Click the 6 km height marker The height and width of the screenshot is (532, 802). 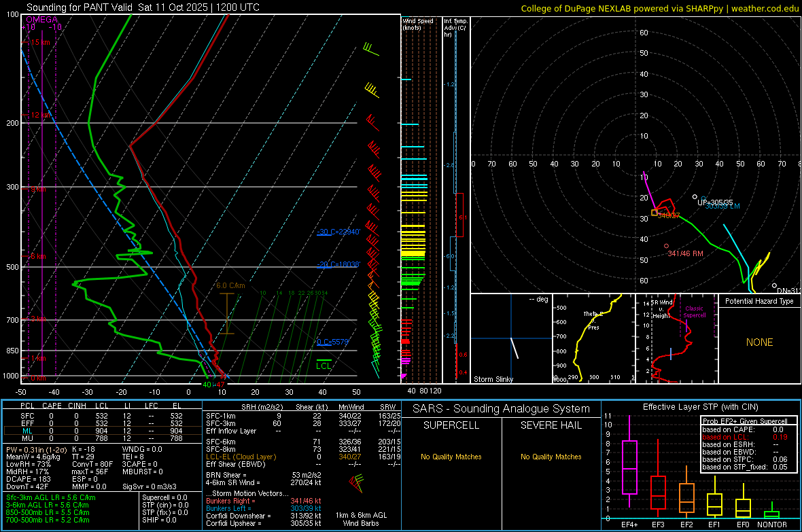click(38, 255)
